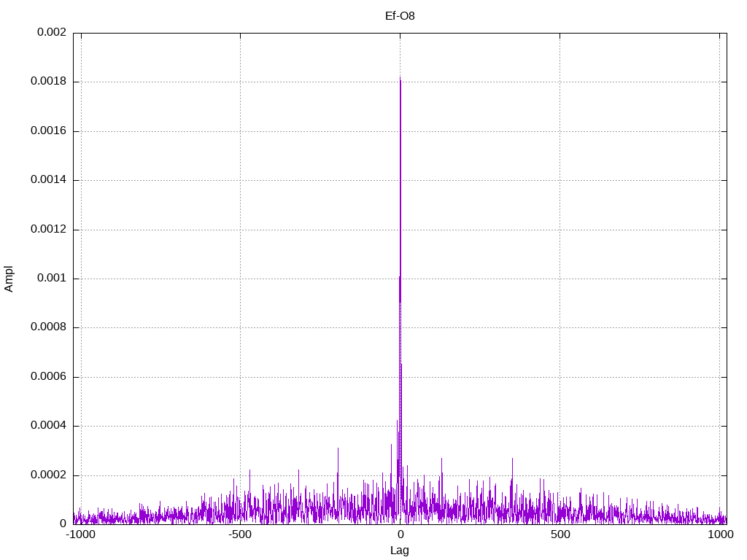Select the 0.0004 Y-axis tick label
Screen dimensions: 747x560
coord(49,426)
